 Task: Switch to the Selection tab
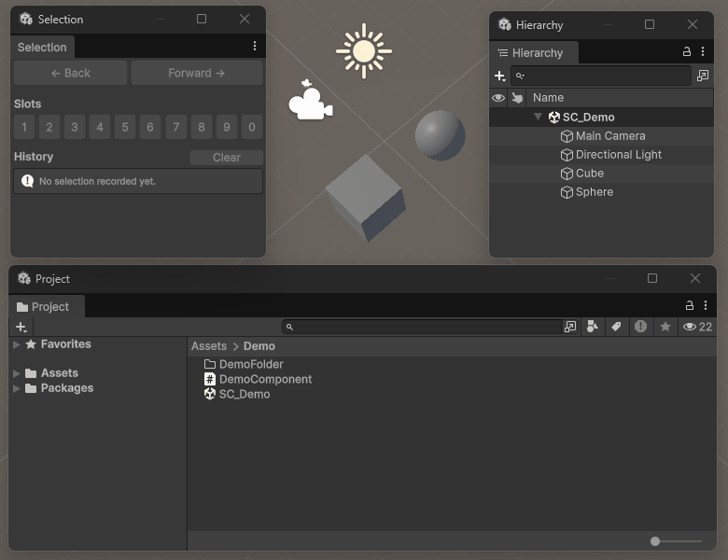point(42,47)
